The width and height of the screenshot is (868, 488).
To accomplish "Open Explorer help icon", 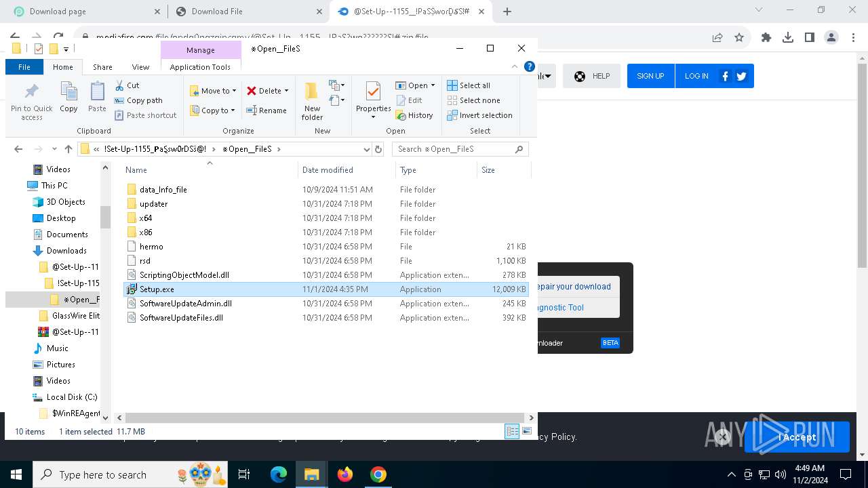I will click(x=530, y=66).
